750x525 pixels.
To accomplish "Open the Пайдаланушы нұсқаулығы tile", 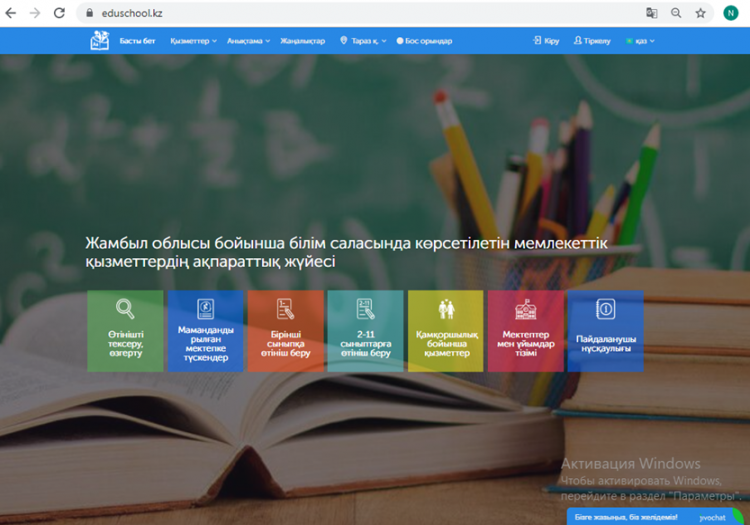I will (606, 331).
